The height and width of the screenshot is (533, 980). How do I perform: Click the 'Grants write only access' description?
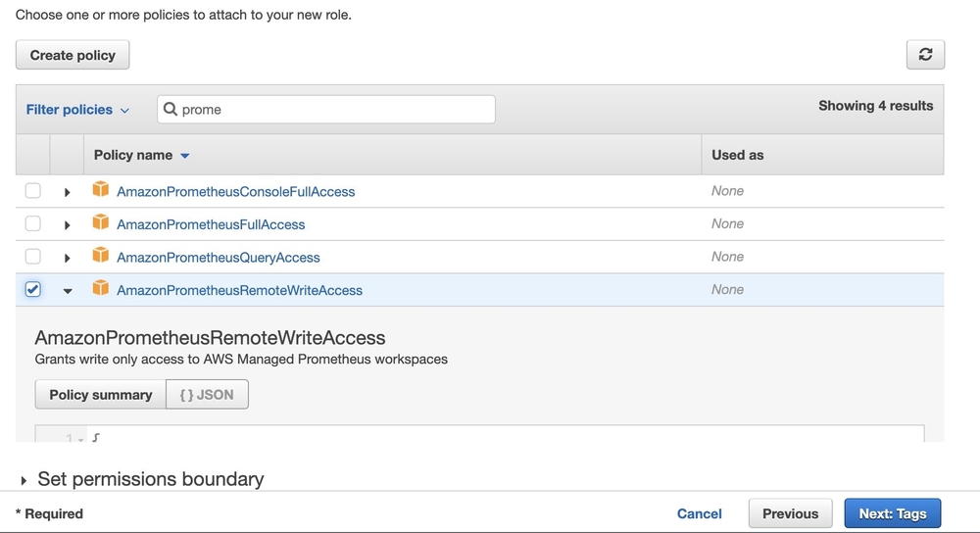(x=241, y=360)
